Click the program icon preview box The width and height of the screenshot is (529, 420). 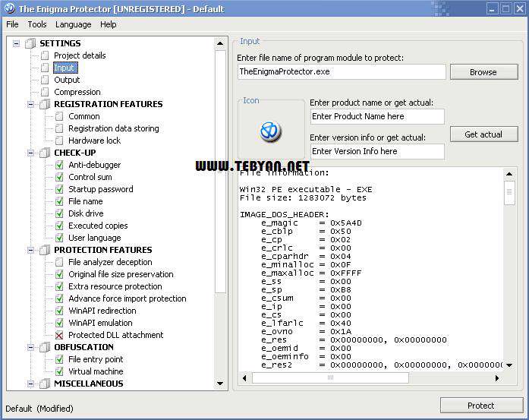coord(271,131)
